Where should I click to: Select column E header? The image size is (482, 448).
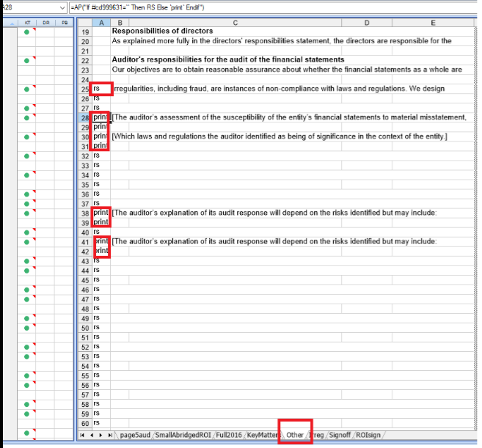click(433, 23)
